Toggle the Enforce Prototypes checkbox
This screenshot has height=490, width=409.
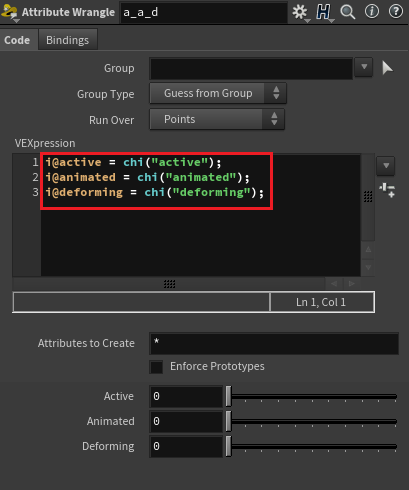pos(156,367)
